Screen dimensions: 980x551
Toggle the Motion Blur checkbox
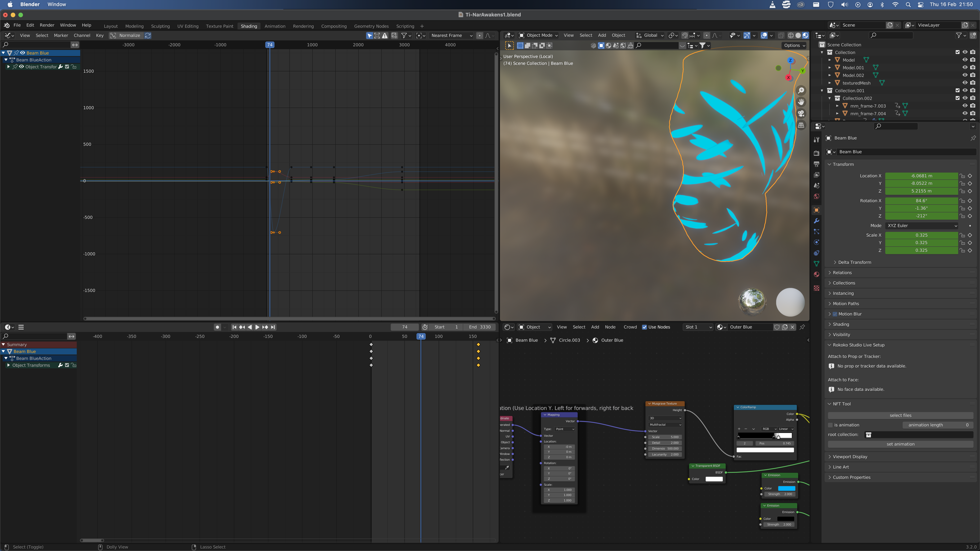[x=835, y=314]
